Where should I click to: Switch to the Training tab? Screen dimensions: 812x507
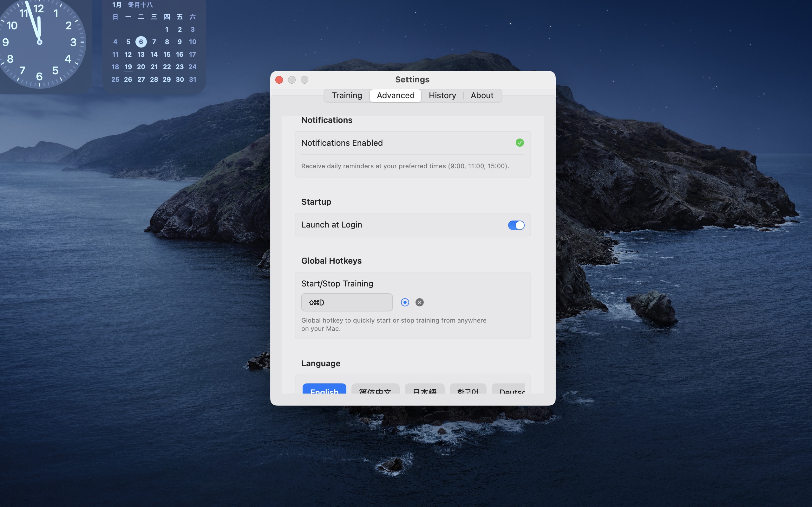(347, 96)
